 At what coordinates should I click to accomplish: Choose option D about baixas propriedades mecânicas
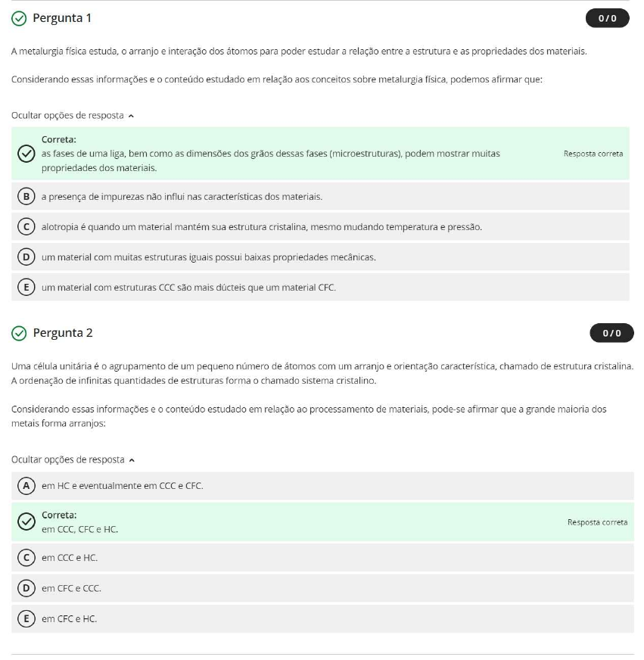tap(26, 257)
